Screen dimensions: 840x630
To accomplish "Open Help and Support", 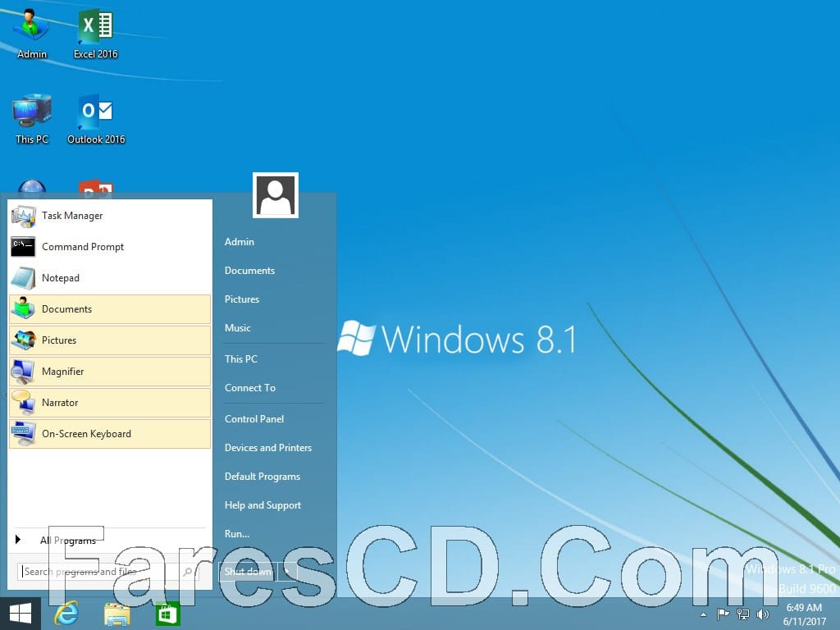I will (x=262, y=505).
